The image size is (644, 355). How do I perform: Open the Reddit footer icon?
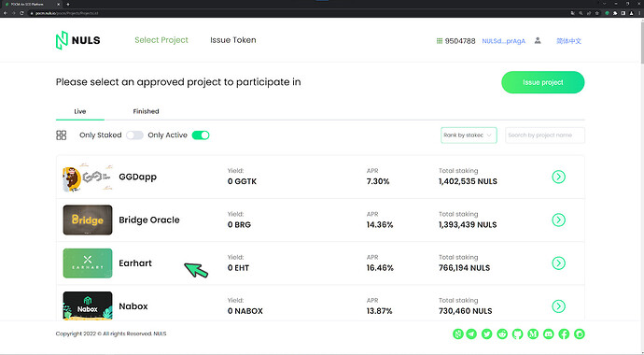502,334
